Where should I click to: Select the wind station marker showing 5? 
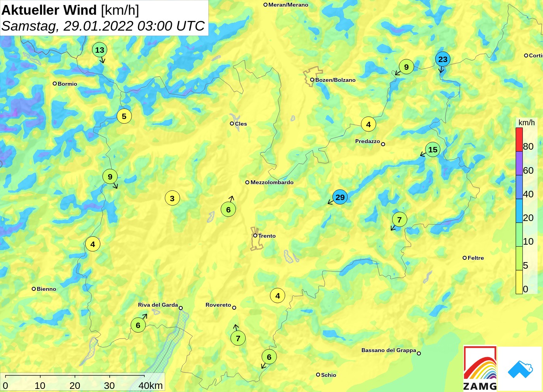124,116
